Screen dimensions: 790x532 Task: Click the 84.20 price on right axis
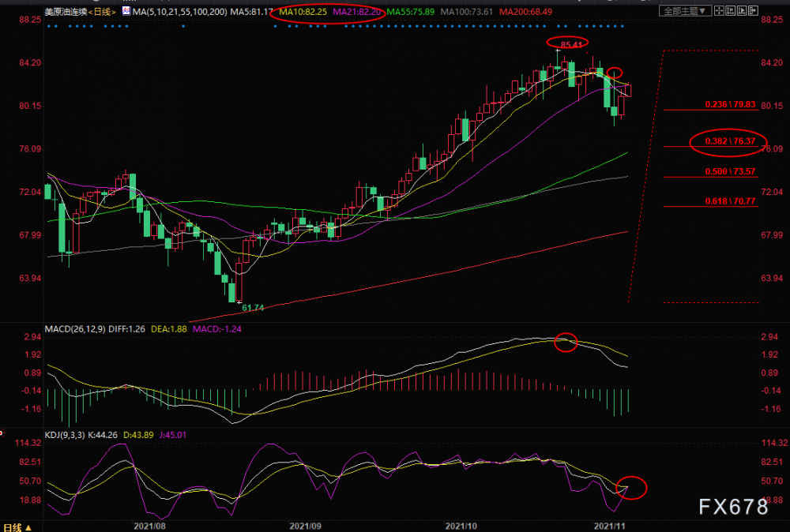(x=773, y=63)
